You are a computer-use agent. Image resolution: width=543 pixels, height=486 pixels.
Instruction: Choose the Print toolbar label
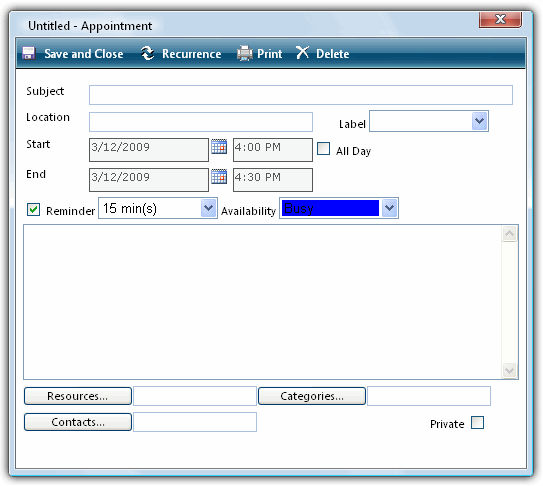[269, 54]
